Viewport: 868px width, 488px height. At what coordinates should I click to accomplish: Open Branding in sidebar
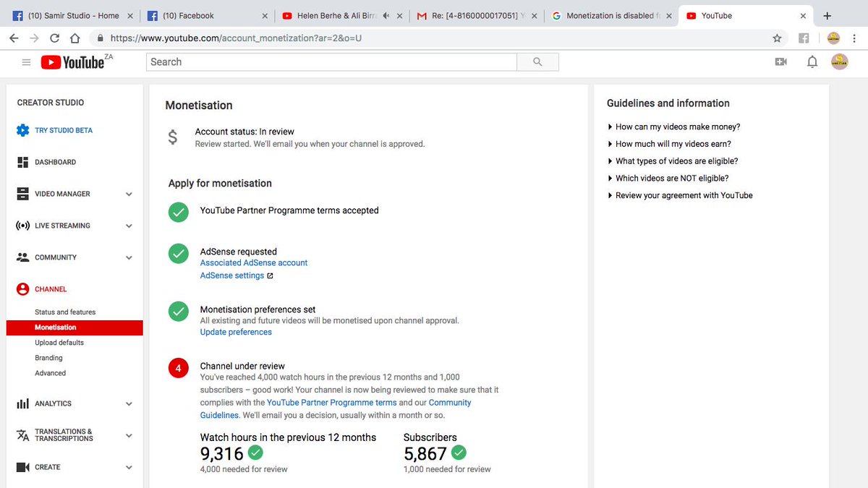point(48,358)
